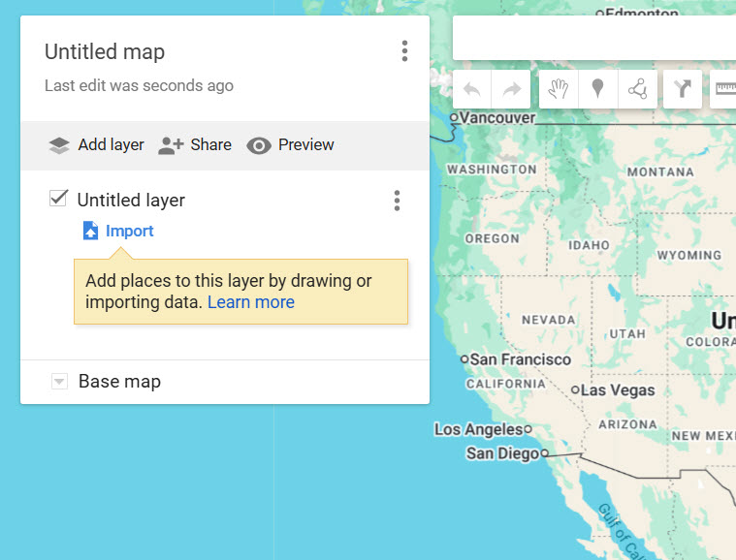The width and height of the screenshot is (736, 560).
Task: Click the OREGON state label
Action: pos(492,238)
